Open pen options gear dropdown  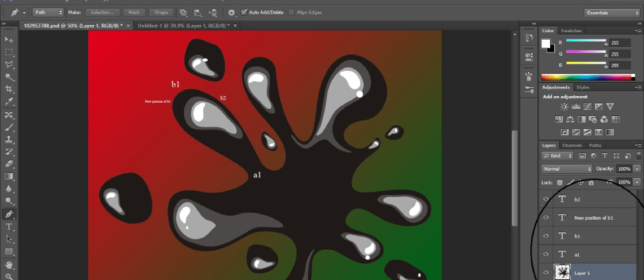pos(232,13)
